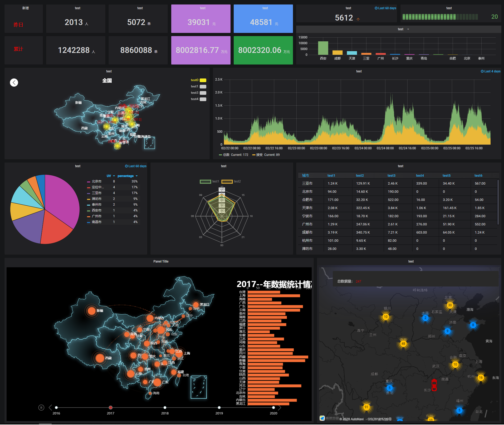The image size is (504, 425).
Task: Click the purple 39031 元 stat panel
Action: point(201,19)
